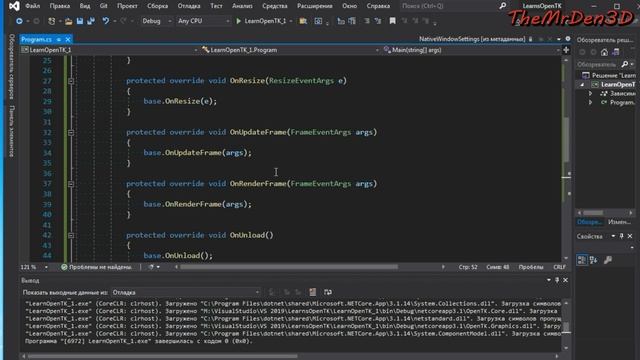Open the Справка menu
Image resolution: width=640 pixels, height=360 pixels.
point(378,6)
